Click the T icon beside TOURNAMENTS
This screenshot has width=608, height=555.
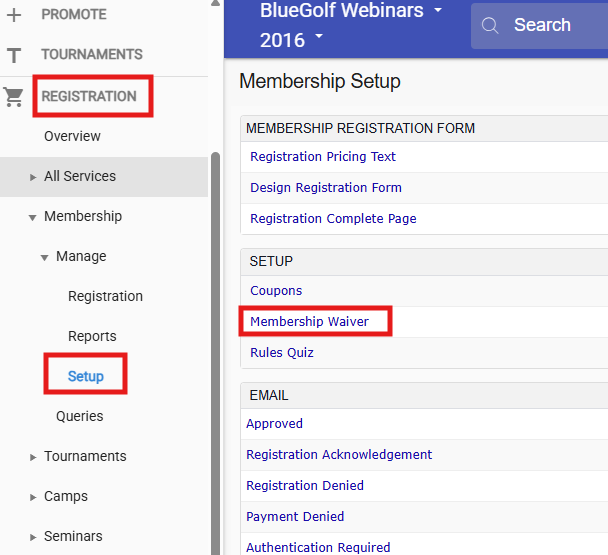[x=14, y=55]
